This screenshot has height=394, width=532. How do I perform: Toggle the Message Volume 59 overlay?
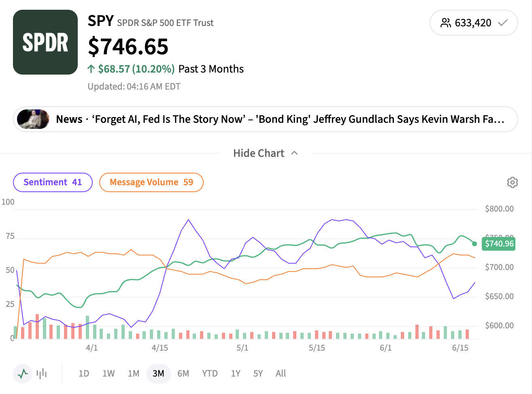[x=151, y=182]
